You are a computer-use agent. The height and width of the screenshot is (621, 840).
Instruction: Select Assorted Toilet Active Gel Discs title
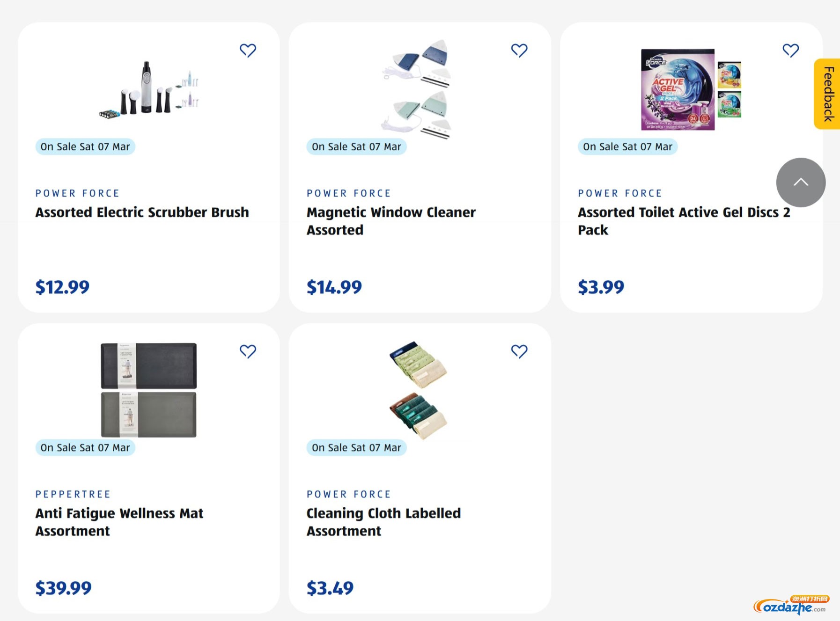pyautogui.click(x=684, y=221)
